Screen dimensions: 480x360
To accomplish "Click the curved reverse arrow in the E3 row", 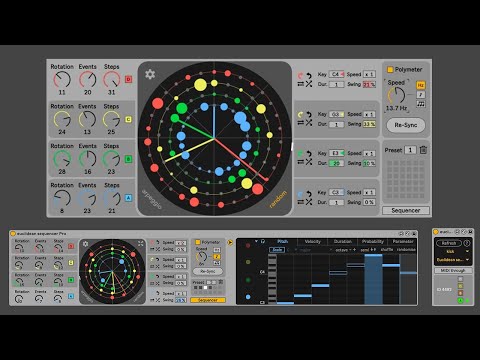I will (309, 153).
